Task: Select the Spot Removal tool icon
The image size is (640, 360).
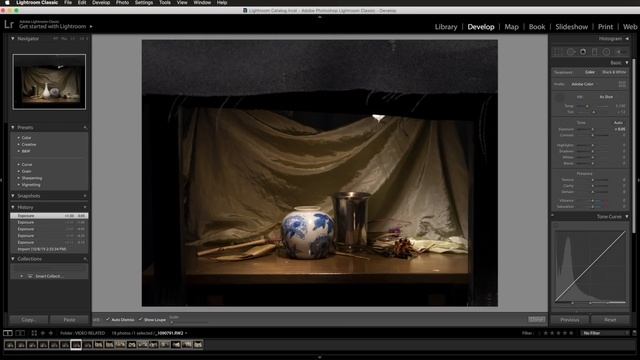Action: [x=571, y=52]
